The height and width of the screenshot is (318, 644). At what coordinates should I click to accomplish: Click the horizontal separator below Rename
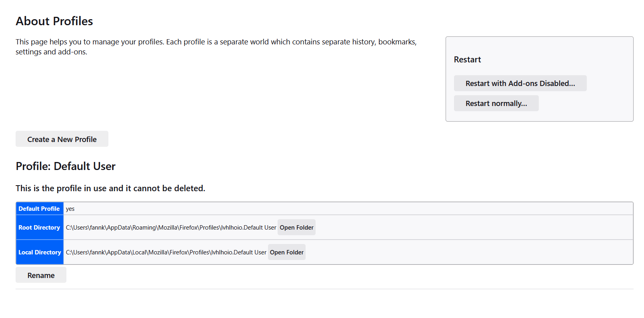click(x=324, y=289)
